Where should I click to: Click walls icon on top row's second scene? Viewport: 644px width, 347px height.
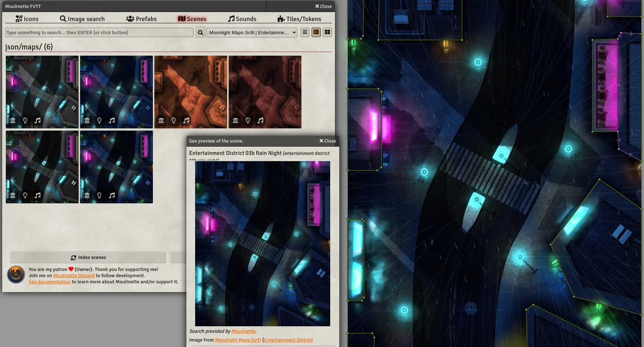[87, 120]
